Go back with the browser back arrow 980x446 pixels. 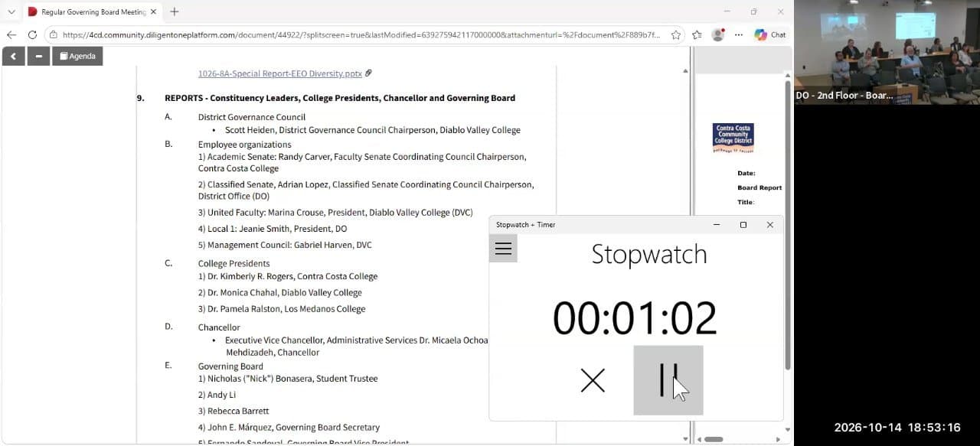coord(11,34)
